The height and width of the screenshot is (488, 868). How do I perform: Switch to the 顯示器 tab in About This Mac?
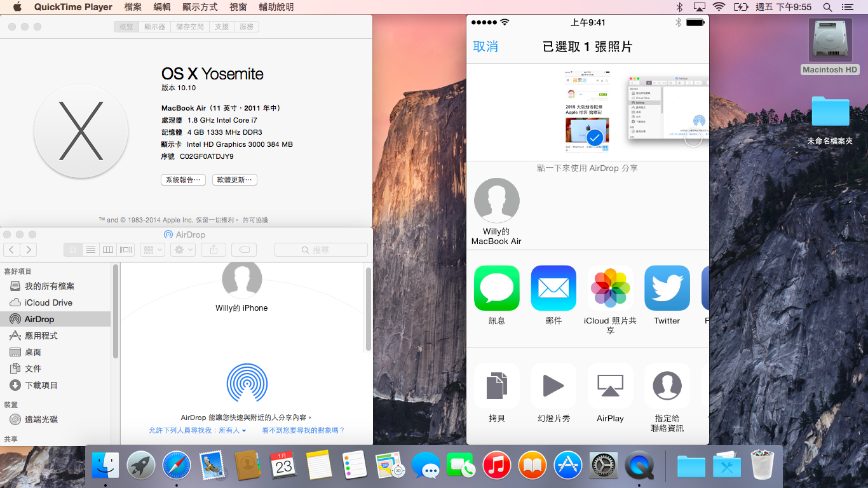(155, 27)
